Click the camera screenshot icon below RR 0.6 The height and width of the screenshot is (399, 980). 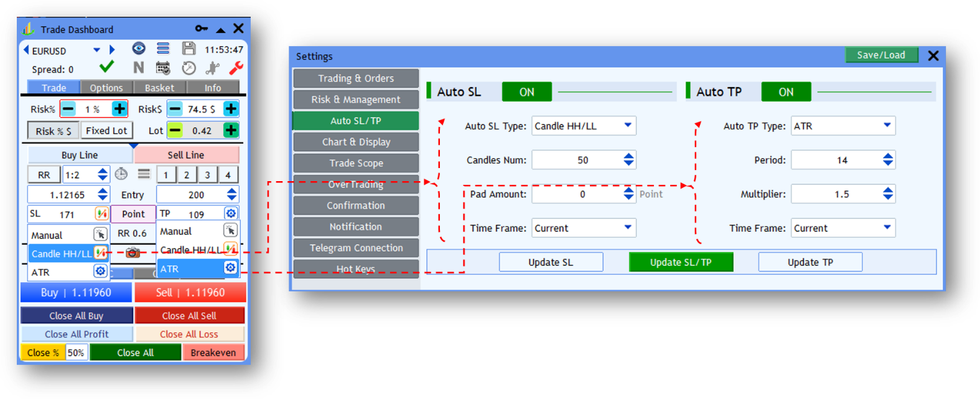[x=133, y=253]
